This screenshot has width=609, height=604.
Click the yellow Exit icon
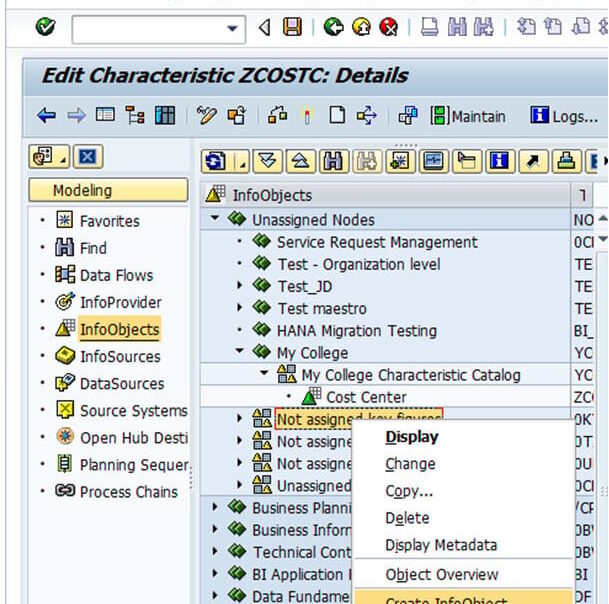click(362, 28)
